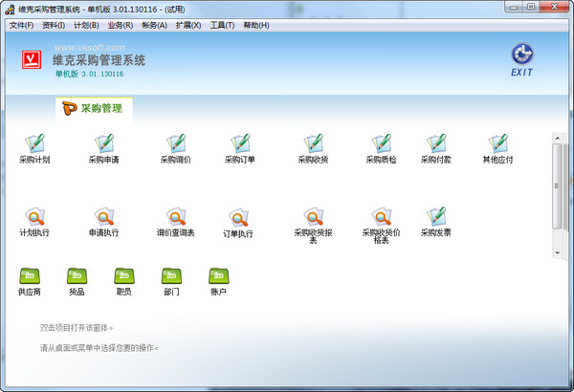
Task: Click the 采购收货 icon
Action: [313, 148]
